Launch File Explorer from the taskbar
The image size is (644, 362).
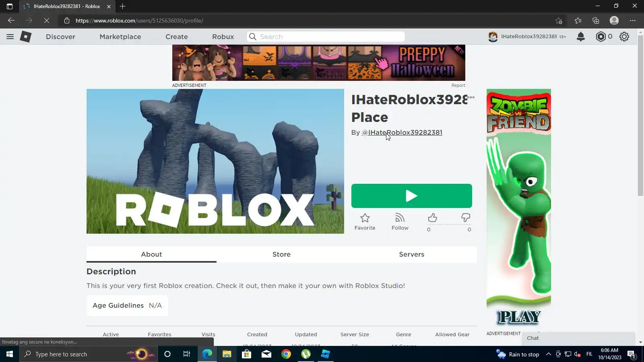click(x=227, y=354)
